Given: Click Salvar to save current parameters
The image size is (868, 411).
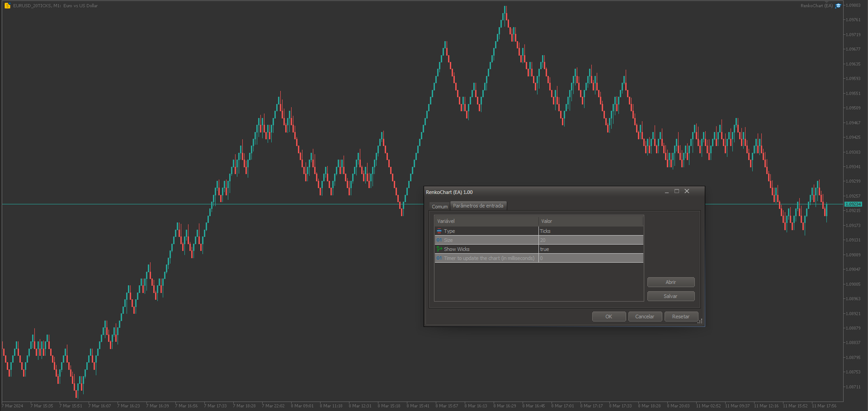Looking at the screenshot, I should [x=671, y=296].
